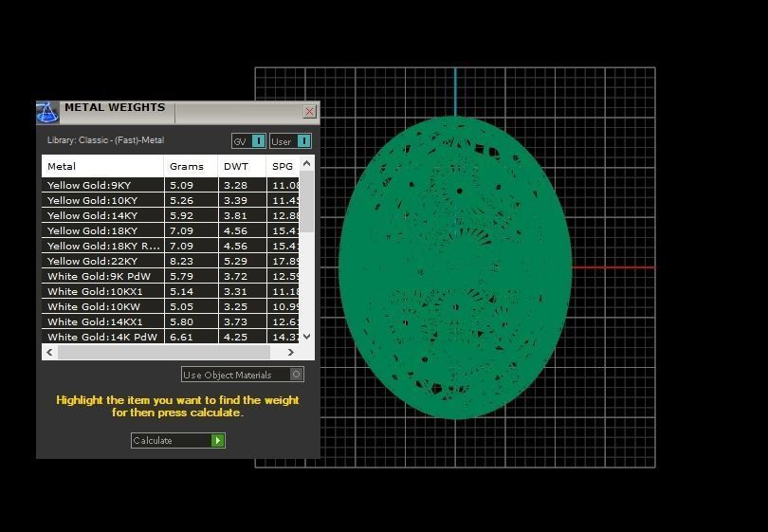The image size is (768, 532).
Task: Click the Metal Weights scale icon
Action: point(47,112)
